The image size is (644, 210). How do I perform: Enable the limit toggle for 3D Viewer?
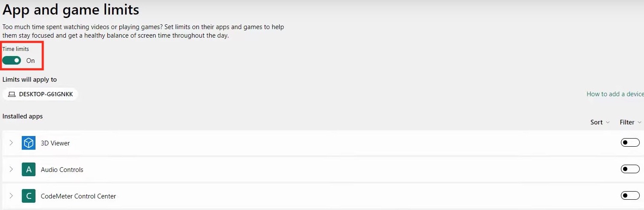(630, 143)
